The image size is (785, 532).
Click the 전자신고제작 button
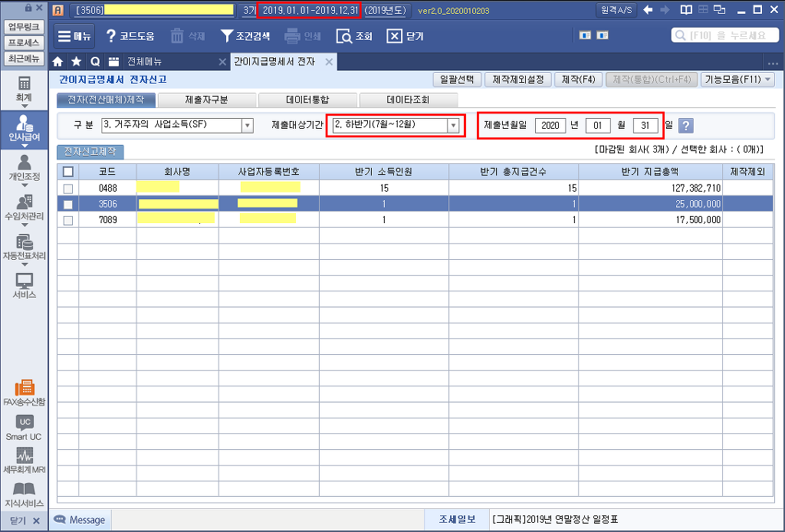[90, 152]
